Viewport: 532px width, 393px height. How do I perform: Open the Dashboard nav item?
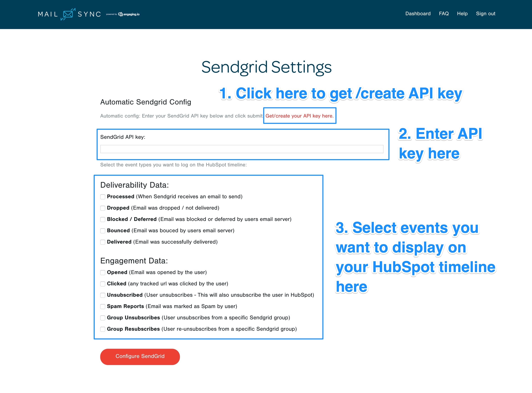point(418,14)
